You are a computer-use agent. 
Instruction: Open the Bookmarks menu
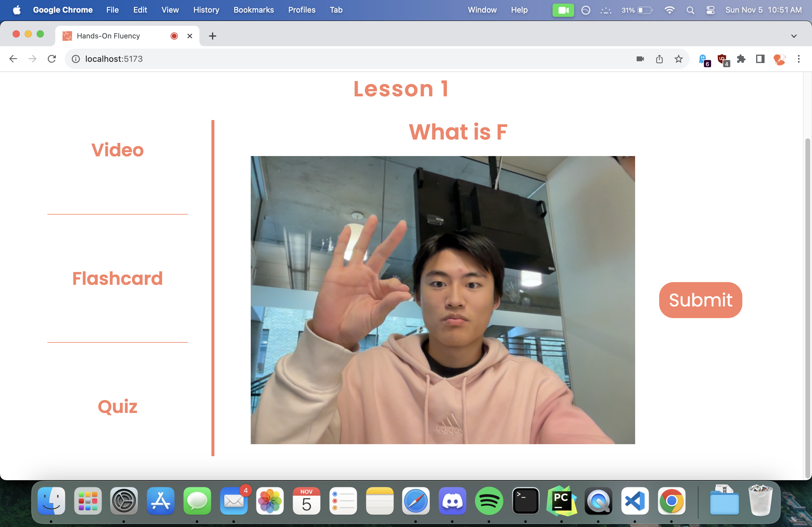pos(253,10)
